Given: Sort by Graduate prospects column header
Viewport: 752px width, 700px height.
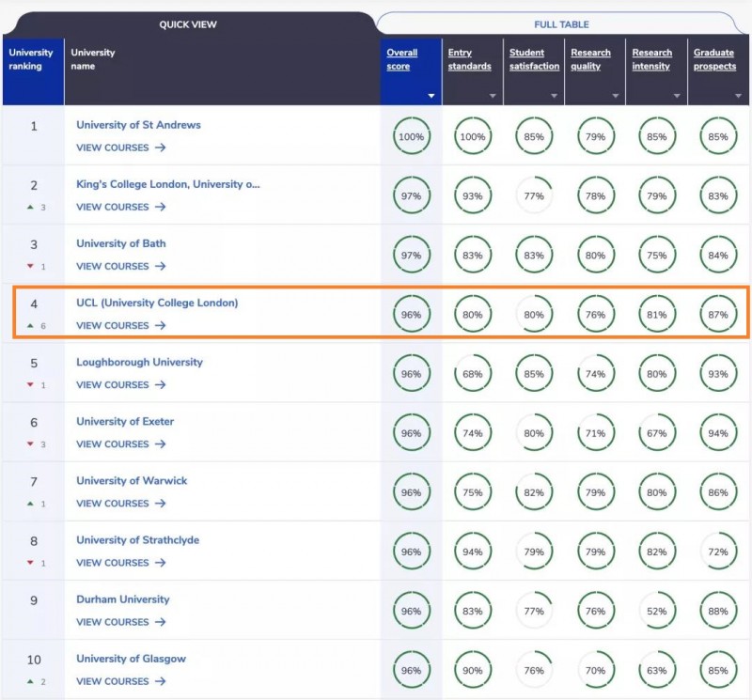Looking at the screenshot, I should (x=714, y=59).
